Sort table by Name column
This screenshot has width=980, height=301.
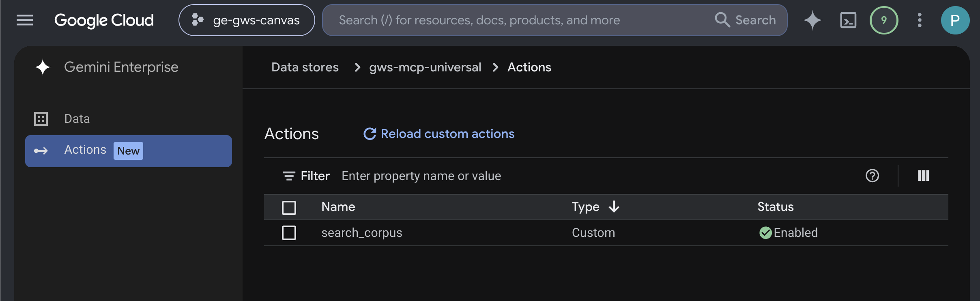338,207
